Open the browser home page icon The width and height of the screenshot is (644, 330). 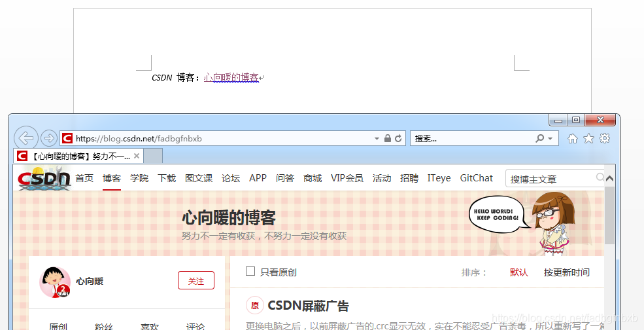573,138
